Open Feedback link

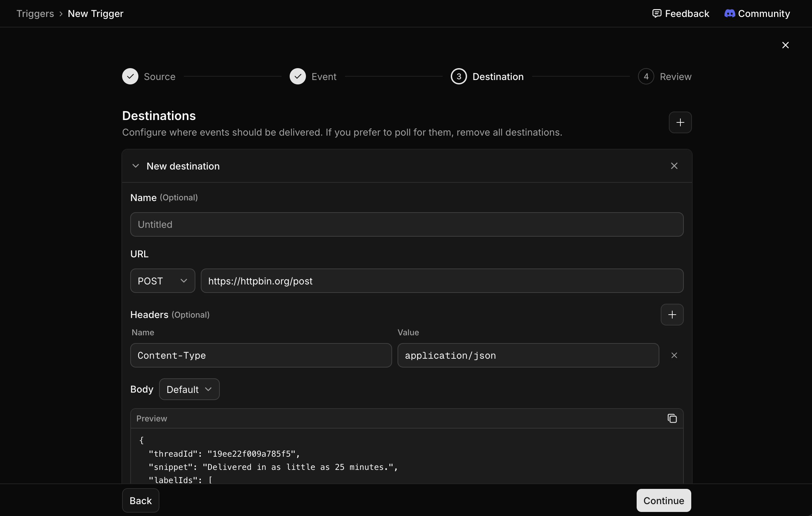tap(681, 14)
